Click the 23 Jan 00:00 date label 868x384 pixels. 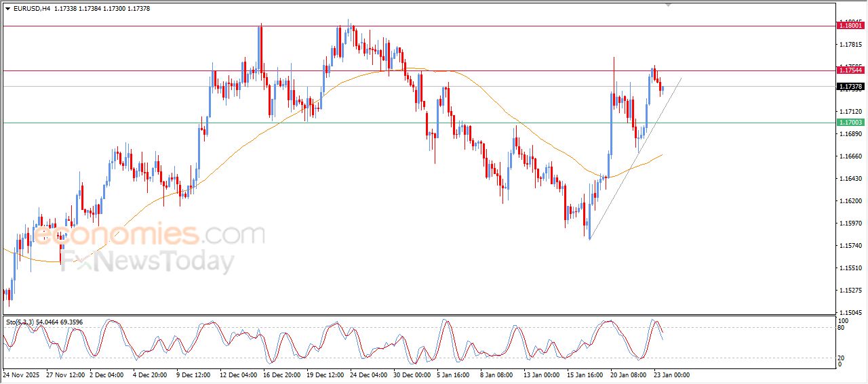[670, 375]
